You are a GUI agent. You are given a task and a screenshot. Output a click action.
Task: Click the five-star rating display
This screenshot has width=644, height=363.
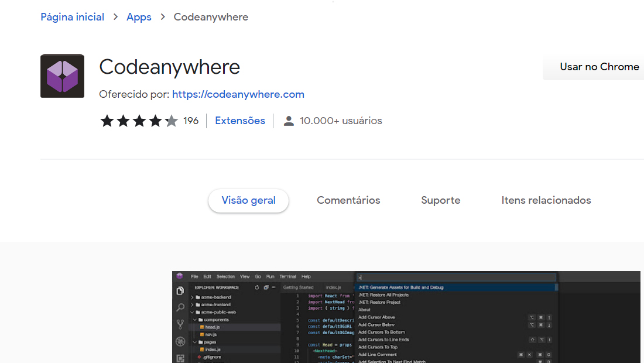pyautogui.click(x=139, y=121)
